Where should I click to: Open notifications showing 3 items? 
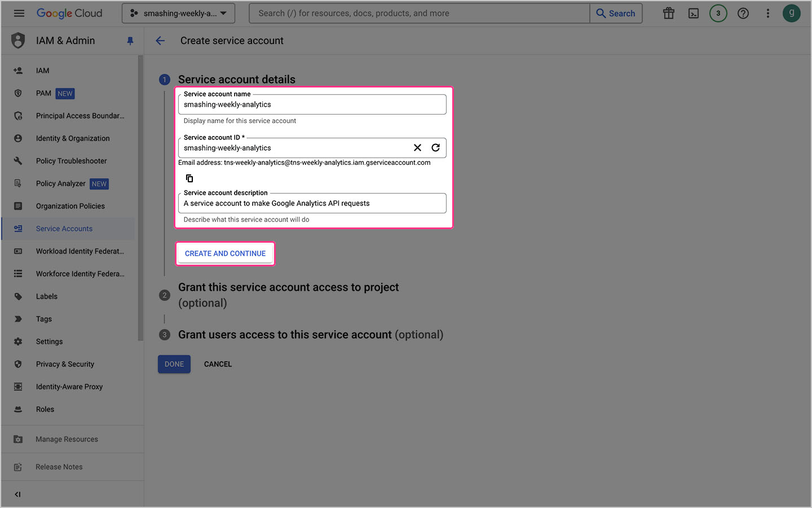coord(718,13)
